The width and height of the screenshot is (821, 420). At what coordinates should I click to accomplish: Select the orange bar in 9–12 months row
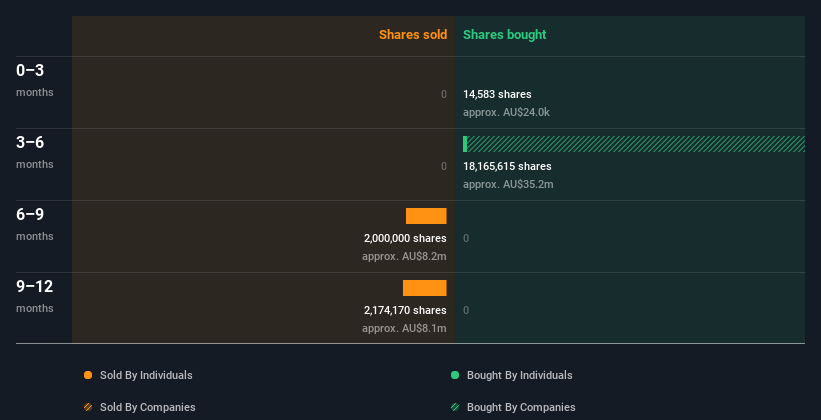point(425,288)
